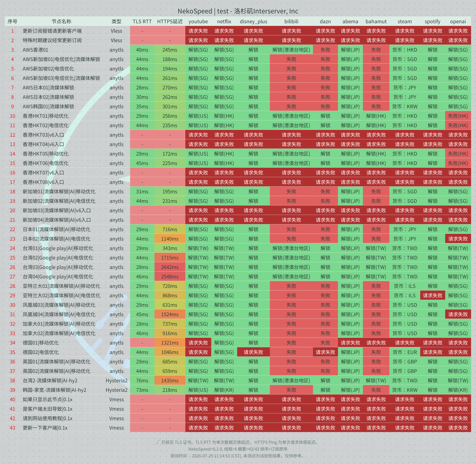Click node '香港HKT01|移动优化'

[x=46, y=116]
